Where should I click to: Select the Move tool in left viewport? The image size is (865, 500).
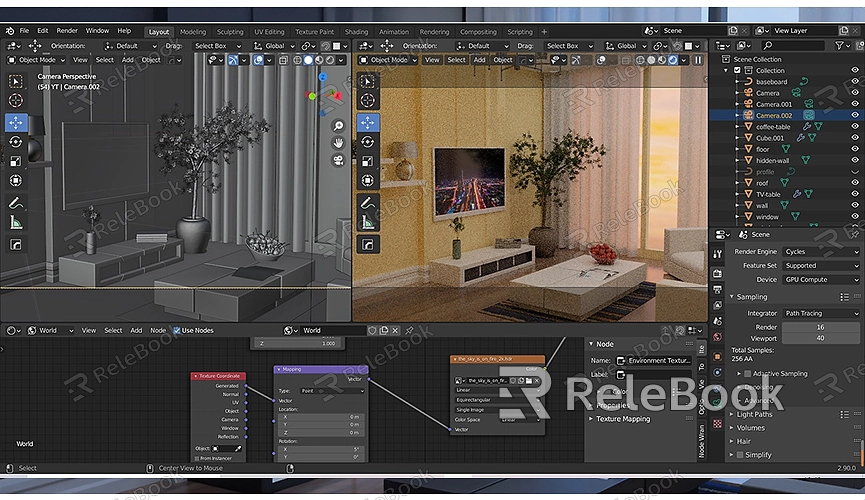[x=16, y=122]
